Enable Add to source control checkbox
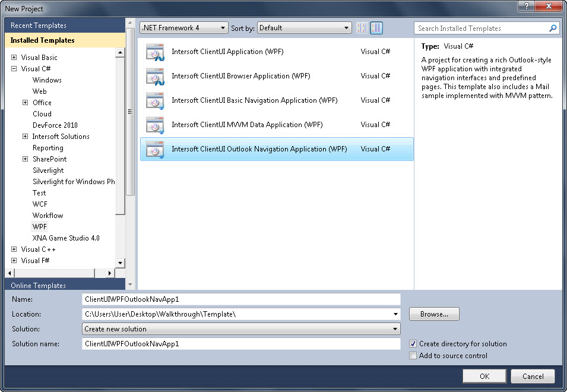The height and width of the screenshot is (392, 567). [413, 356]
